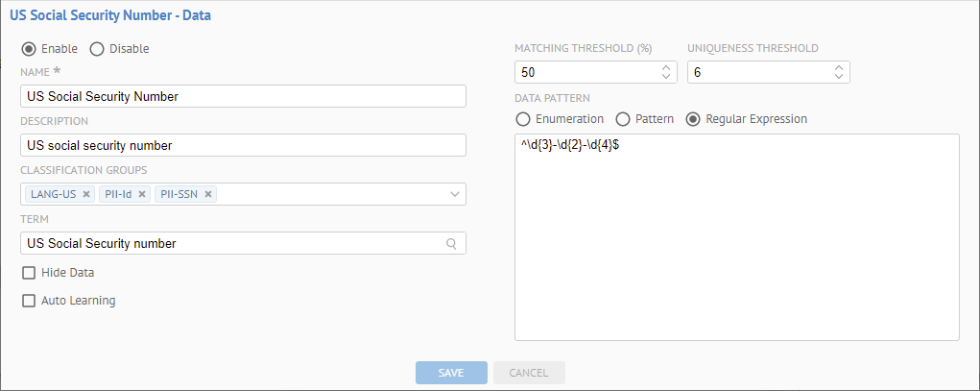Screen dimensions: 980x391
Task: Remove the LANG-US classification tag
Action: pyautogui.click(x=86, y=194)
